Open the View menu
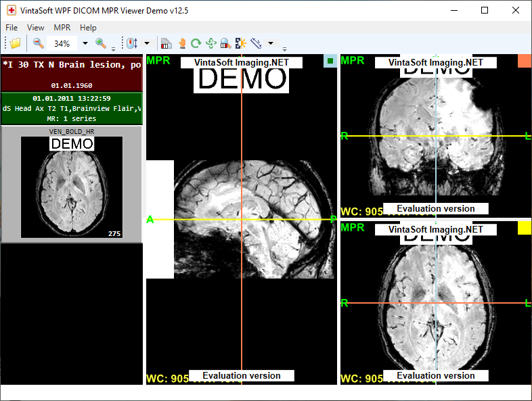The width and height of the screenshot is (532, 401). click(36, 28)
